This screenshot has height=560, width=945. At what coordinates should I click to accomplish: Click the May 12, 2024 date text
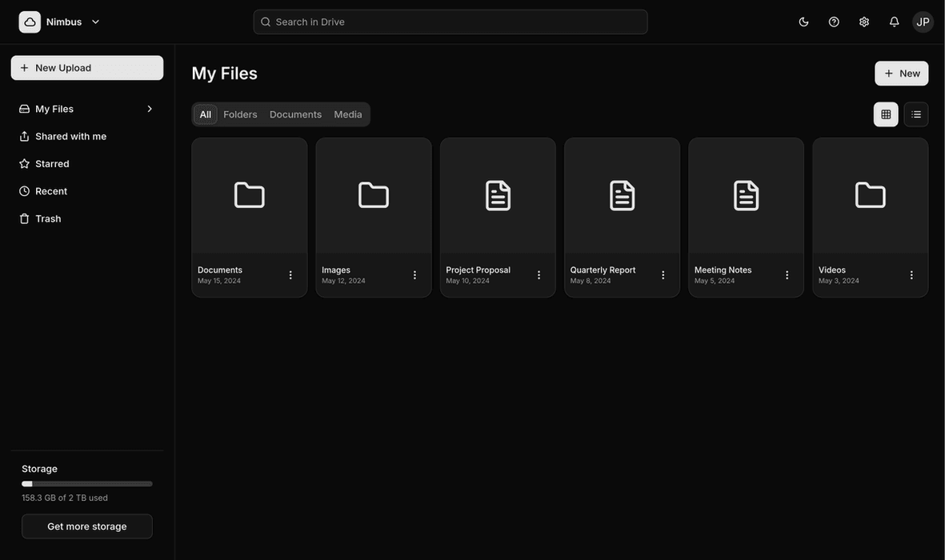[x=343, y=281]
